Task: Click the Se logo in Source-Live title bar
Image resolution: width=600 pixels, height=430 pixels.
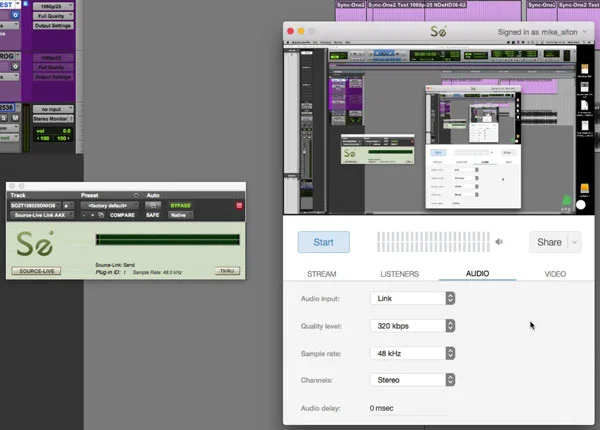Action: pyautogui.click(x=438, y=31)
